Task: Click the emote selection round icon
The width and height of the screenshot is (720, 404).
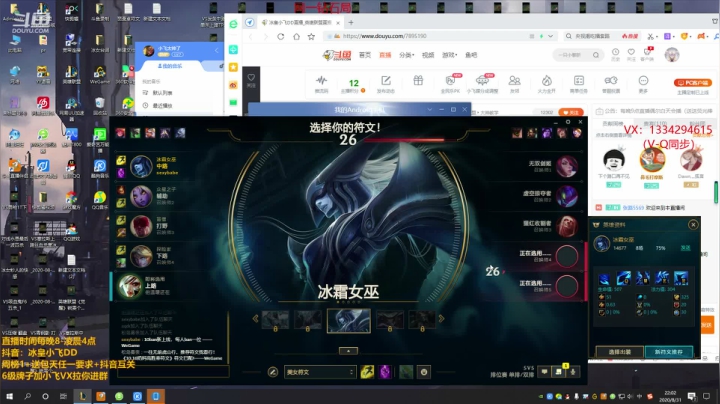Action: pyautogui.click(x=424, y=372)
